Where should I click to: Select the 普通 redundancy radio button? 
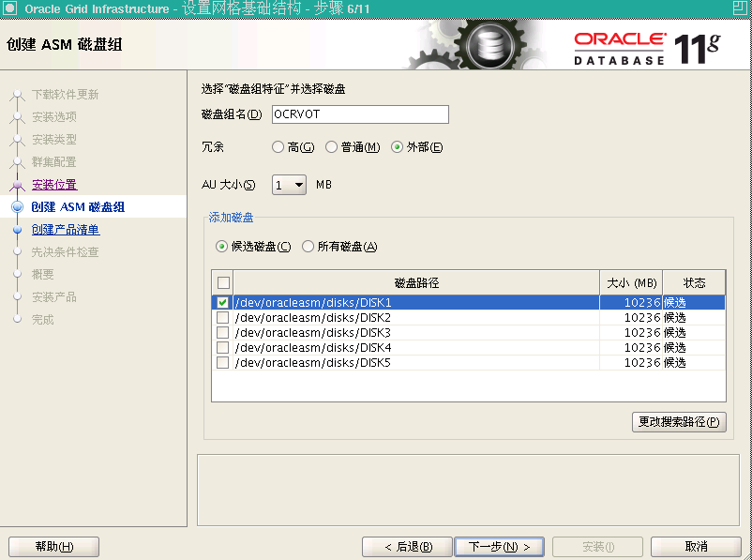pyautogui.click(x=332, y=147)
